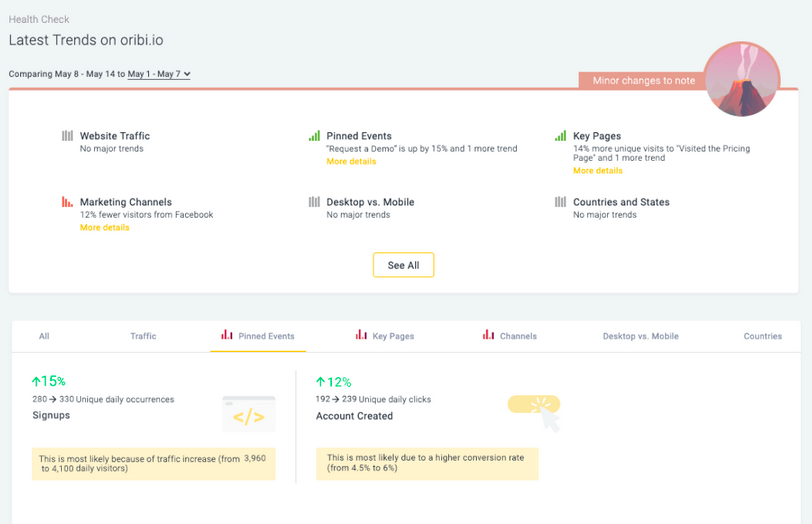Click the See All button
The width and height of the screenshot is (812, 524).
[x=403, y=265]
